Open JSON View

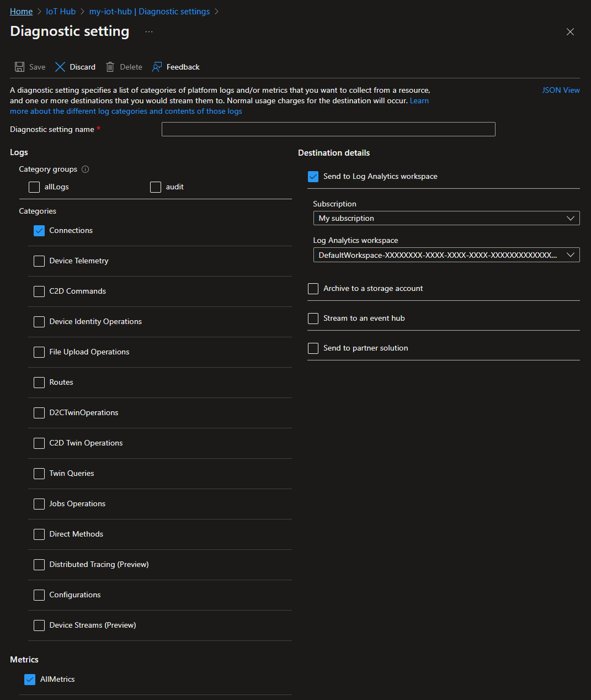pos(561,89)
